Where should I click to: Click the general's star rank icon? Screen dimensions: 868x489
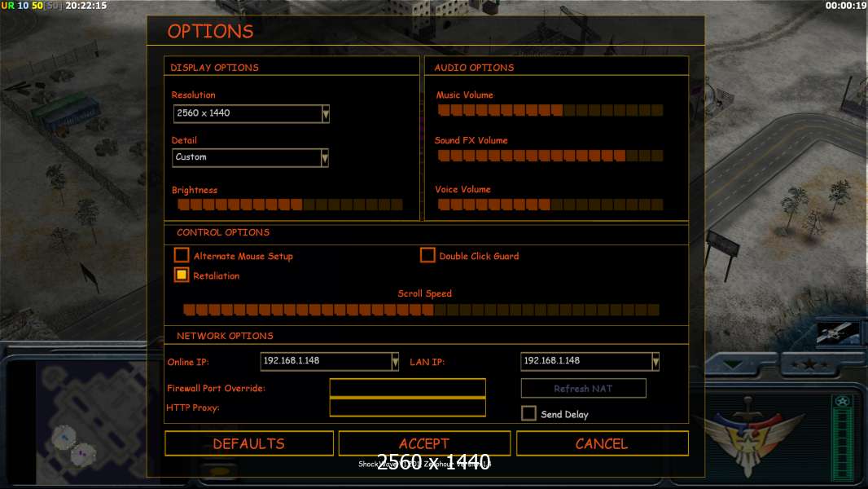pos(809,364)
